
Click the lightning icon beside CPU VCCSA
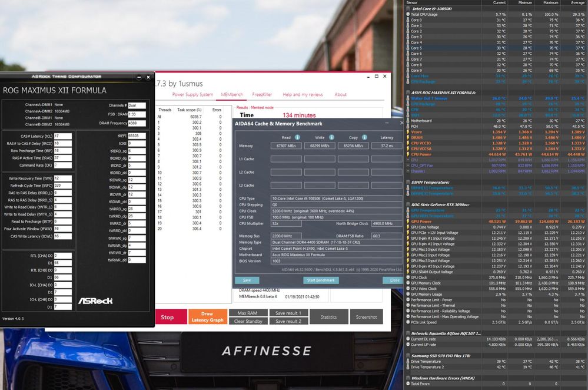point(408,148)
